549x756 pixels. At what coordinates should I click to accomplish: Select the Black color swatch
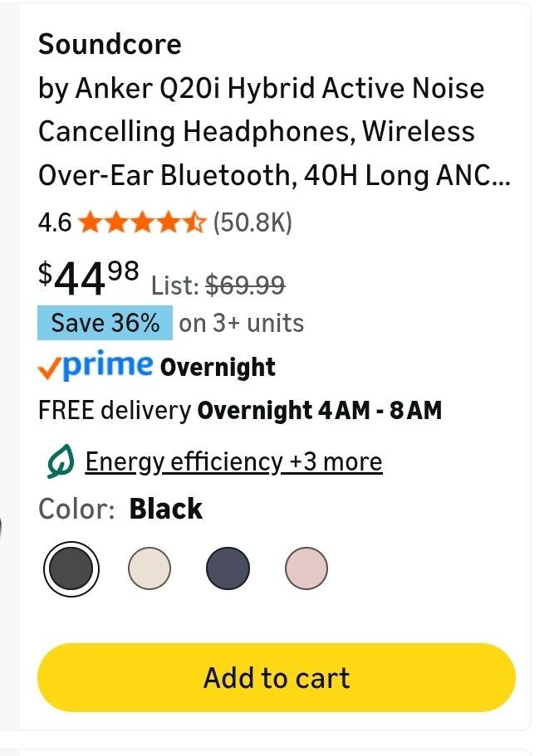pos(71,569)
